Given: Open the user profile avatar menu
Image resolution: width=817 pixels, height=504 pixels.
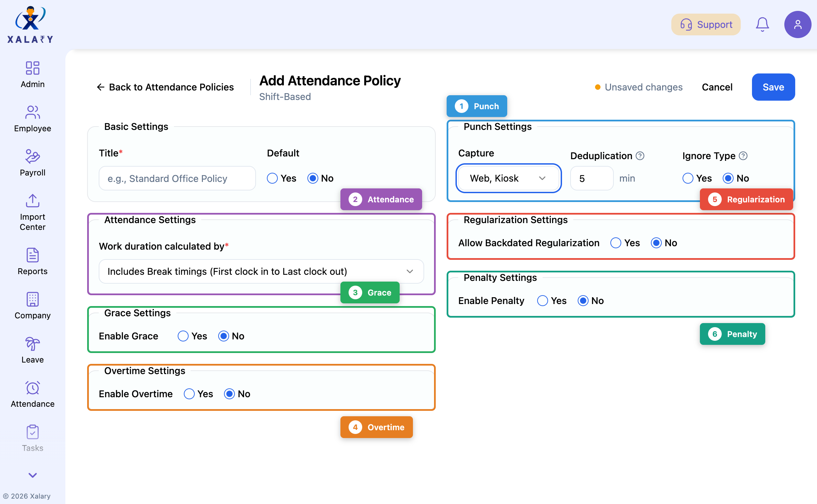Looking at the screenshot, I should point(798,24).
